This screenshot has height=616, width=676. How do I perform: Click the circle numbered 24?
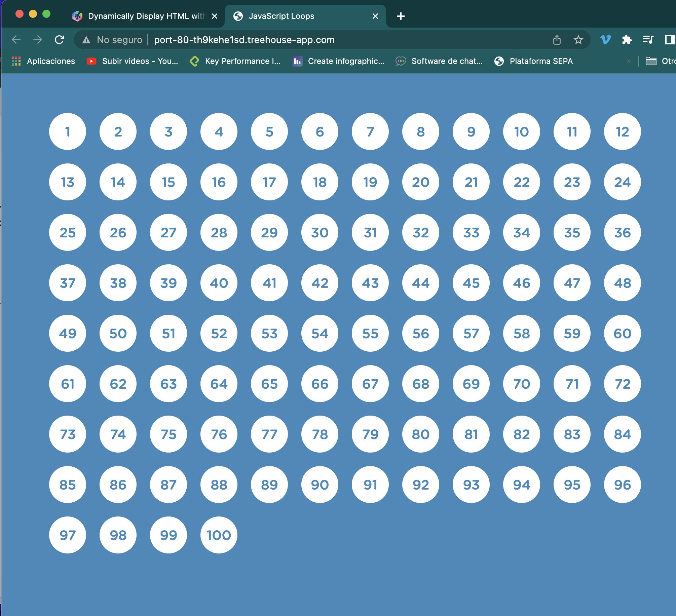click(623, 182)
